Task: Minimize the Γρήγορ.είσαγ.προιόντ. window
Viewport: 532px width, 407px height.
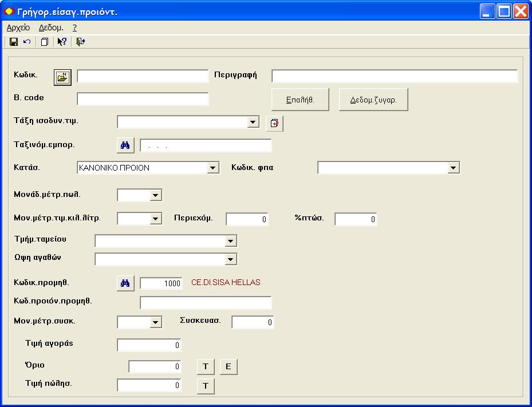Action: pyautogui.click(x=487, y=11)
